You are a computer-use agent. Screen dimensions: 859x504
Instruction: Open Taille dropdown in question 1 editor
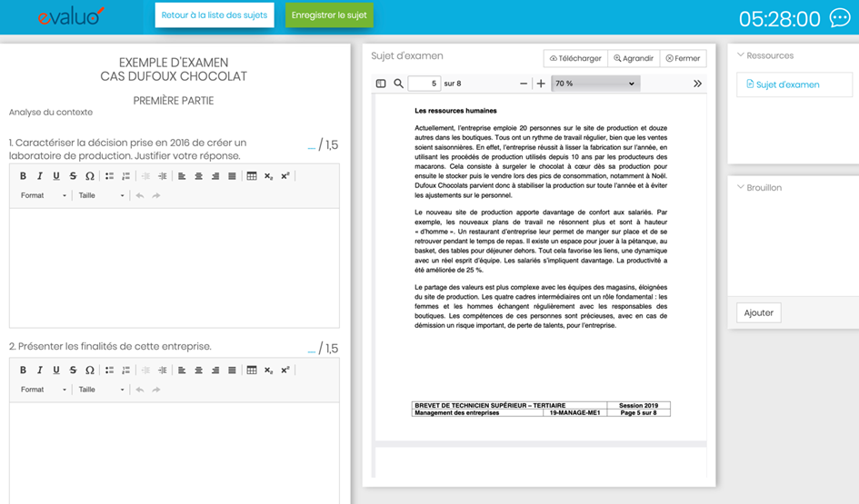[x=101, y=195]
